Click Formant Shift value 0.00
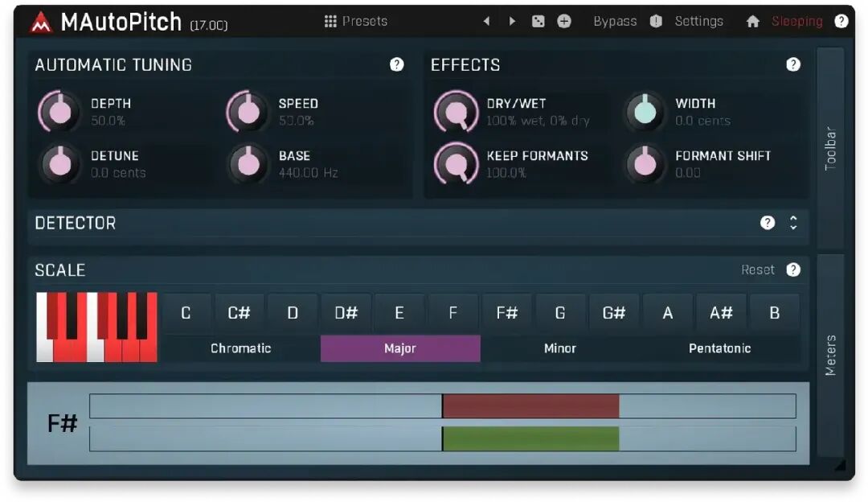The width and height of the screenshot is (868, 502). pos(687,173)
